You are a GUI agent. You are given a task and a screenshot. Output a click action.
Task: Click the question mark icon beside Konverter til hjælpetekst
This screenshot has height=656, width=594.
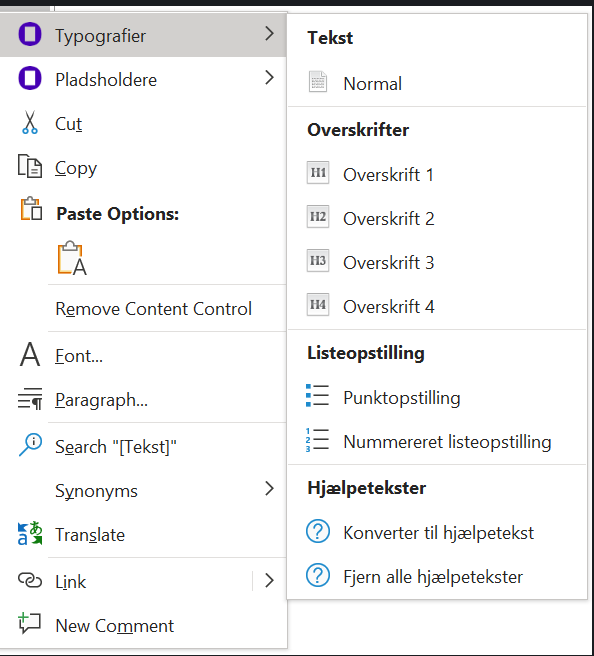click(x=318, y=531)
